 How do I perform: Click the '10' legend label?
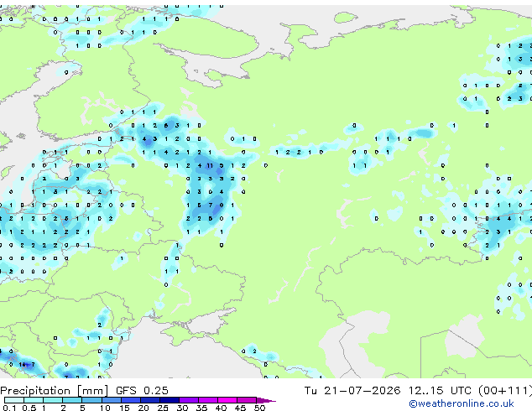[x=105, y=408]
